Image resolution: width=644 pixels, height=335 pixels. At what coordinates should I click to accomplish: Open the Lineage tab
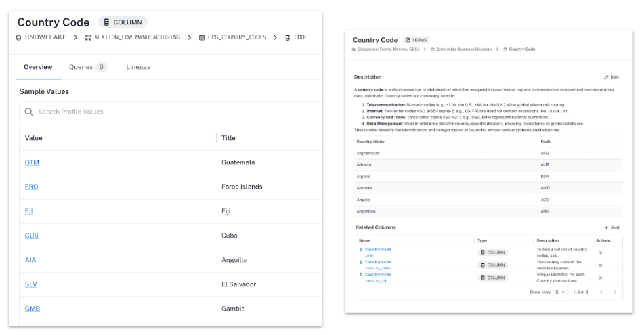tap(138, 67)
